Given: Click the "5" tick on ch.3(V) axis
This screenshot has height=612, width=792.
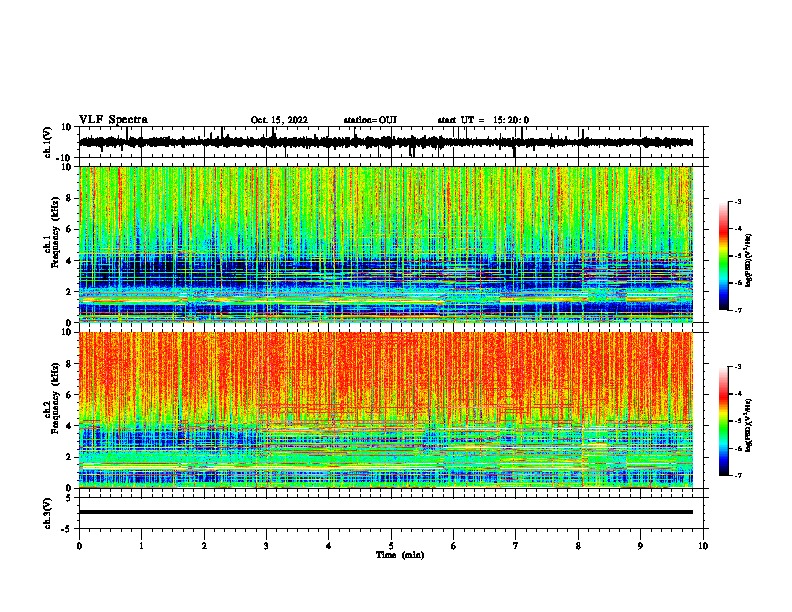Looking at the screenshot, I should [x=70, y=497].
